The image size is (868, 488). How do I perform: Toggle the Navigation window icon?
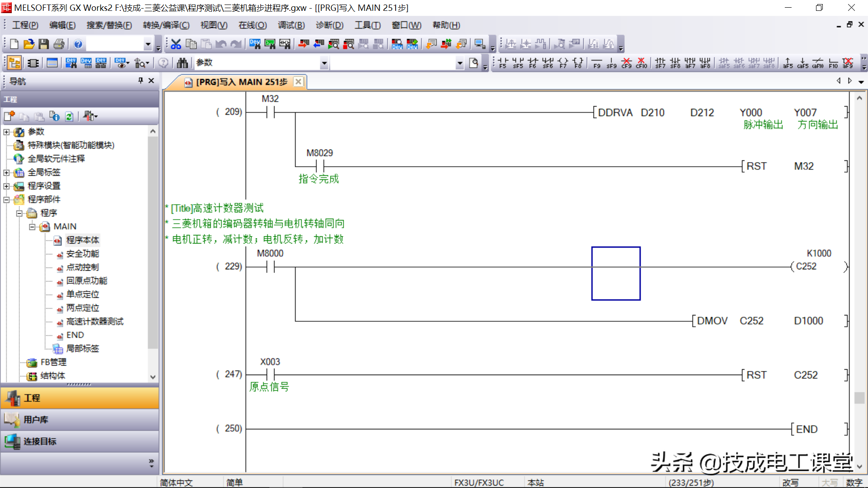pyautogui.click(x=14, y=63)
